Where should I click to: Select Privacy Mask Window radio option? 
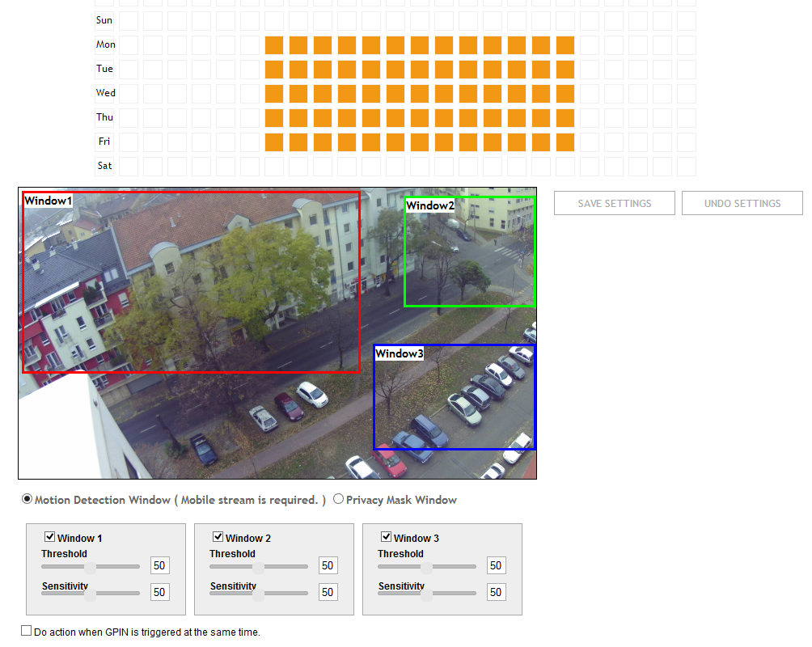tap(338, 500)
